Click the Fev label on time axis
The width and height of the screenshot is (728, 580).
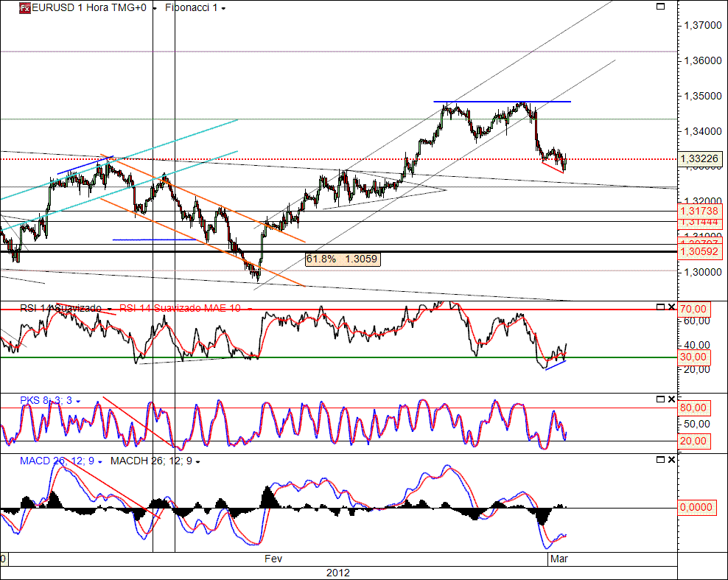(x=273, y=559)
